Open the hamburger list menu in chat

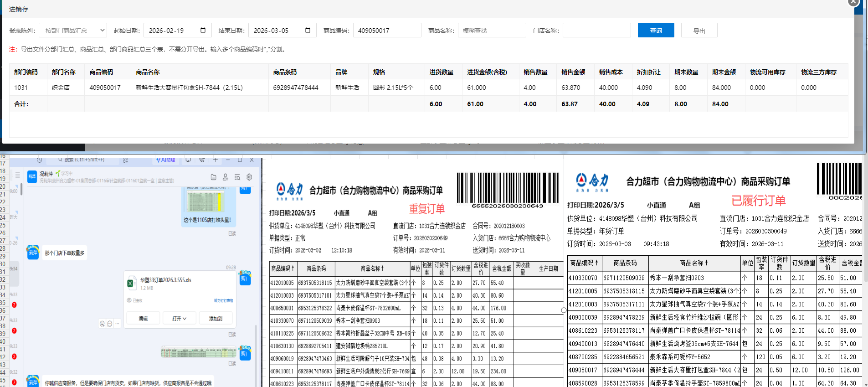[x=17, y=175]
